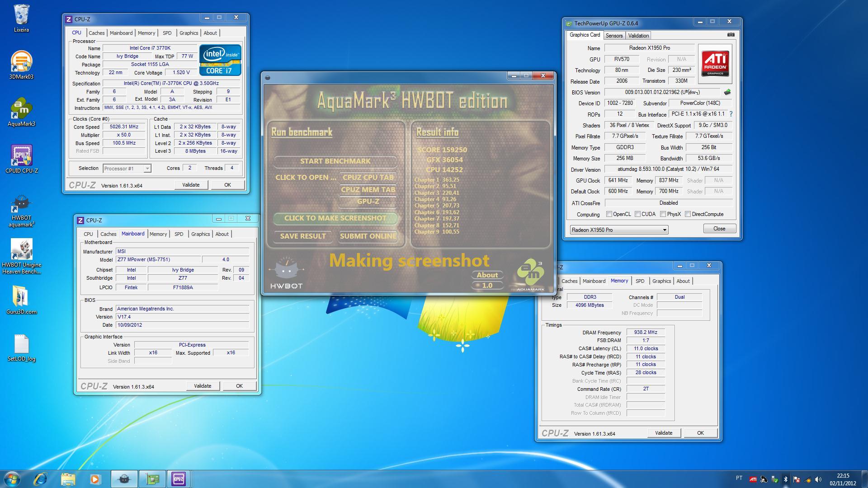
Task: Open the Validation tab in GPU-Z
Action: coord(638,35)
